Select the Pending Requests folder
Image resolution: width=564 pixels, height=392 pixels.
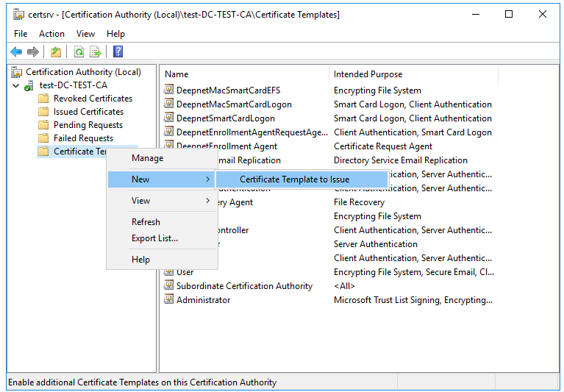point(88,125)
